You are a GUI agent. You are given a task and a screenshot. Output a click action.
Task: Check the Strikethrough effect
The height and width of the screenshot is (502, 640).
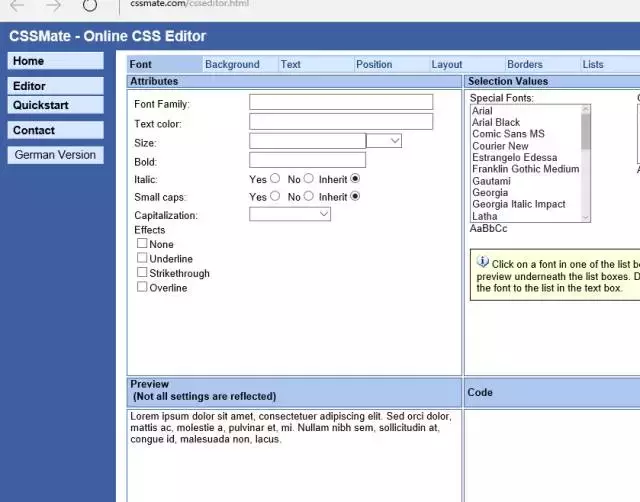[142, 272]
